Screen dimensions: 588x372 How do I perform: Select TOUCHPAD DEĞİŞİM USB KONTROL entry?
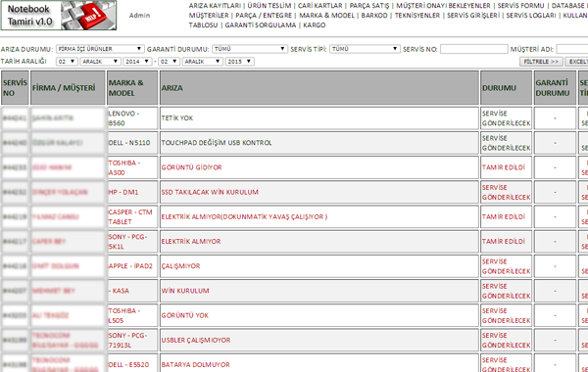point(319,143)
